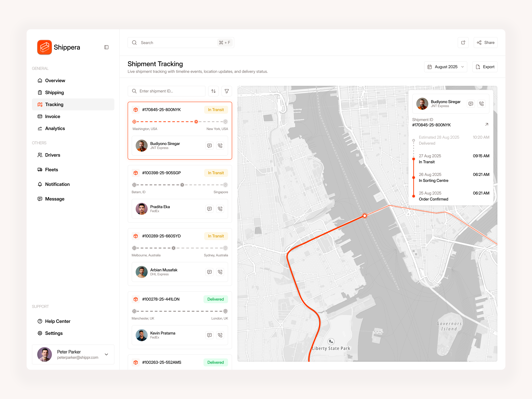Click the message icon for Budiyono Siregar
This screenshot has height=399, width=532.
(209, 146)
